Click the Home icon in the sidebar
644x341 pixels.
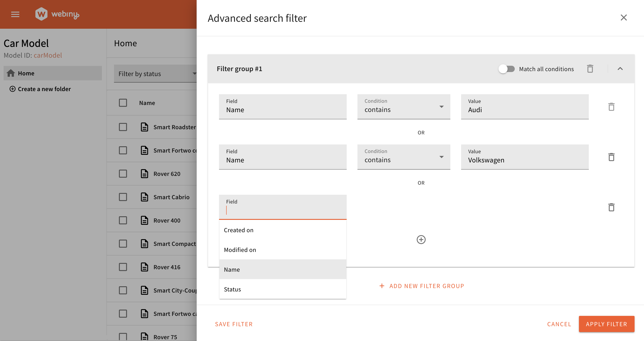tap(11, 73)
